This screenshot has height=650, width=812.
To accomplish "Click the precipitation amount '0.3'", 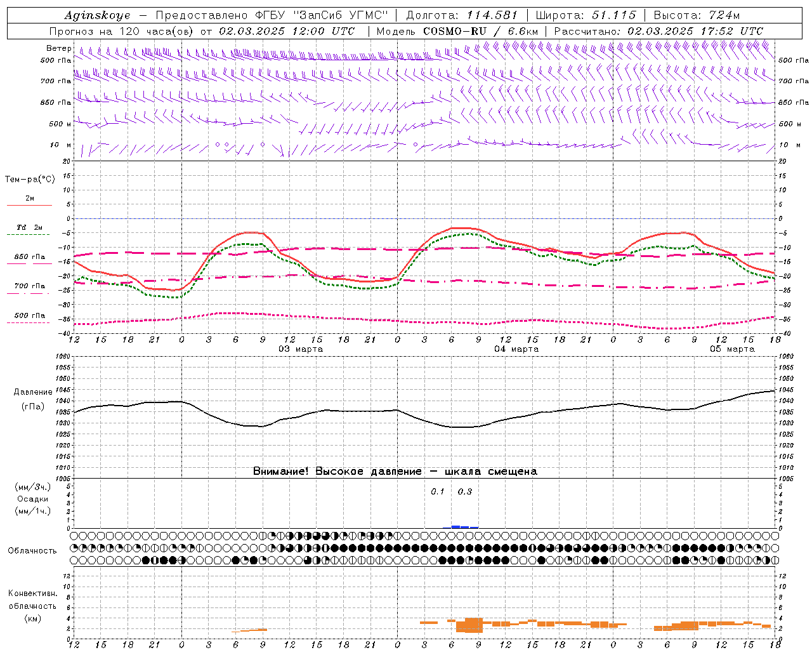I will [x=465, y=492].
